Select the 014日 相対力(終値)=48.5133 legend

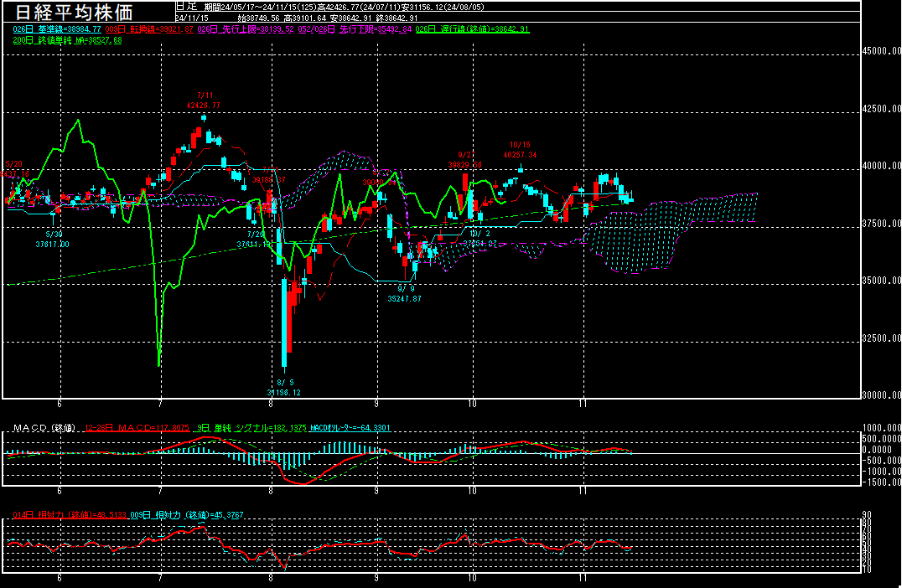tap(70, 515)
